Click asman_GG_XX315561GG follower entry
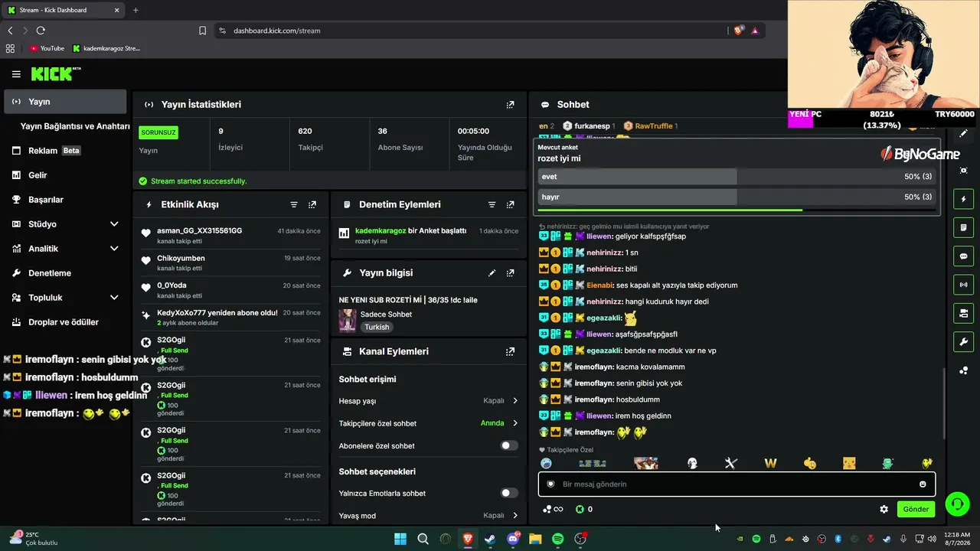 click(x=230, y=235)
